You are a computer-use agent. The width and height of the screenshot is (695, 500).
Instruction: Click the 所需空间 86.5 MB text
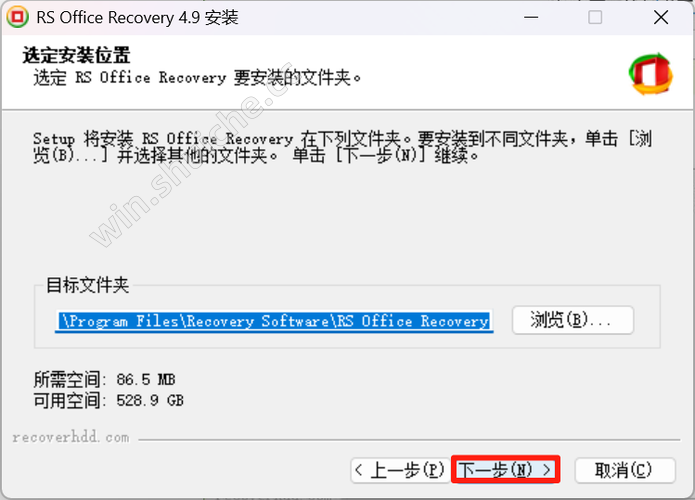point(104,380)
